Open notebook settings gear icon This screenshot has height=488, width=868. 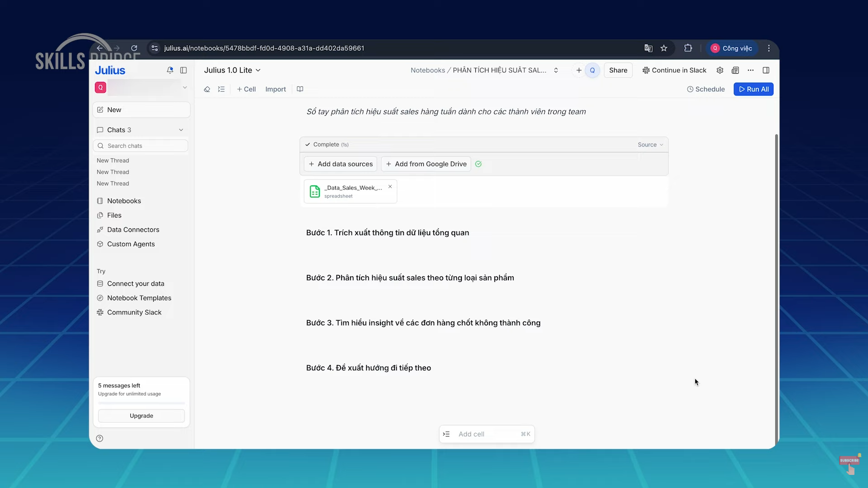pyautogui.click(x=720, y=70)
